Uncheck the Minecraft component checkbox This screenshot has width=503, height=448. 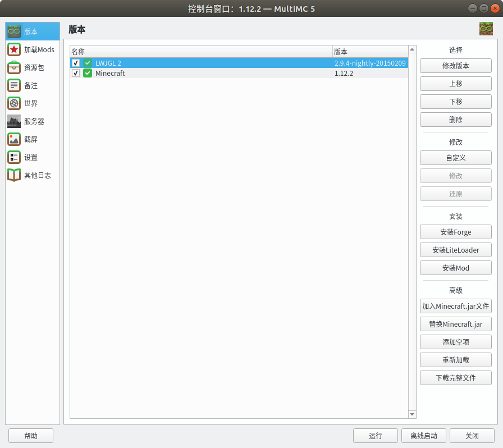pyautogui.click(x=76, y=73)
